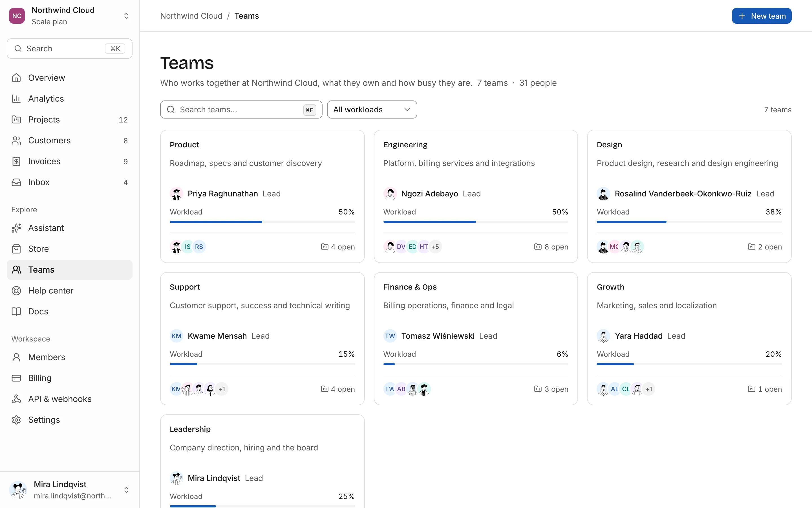Click the Support +1 members badge

(222, 389)
